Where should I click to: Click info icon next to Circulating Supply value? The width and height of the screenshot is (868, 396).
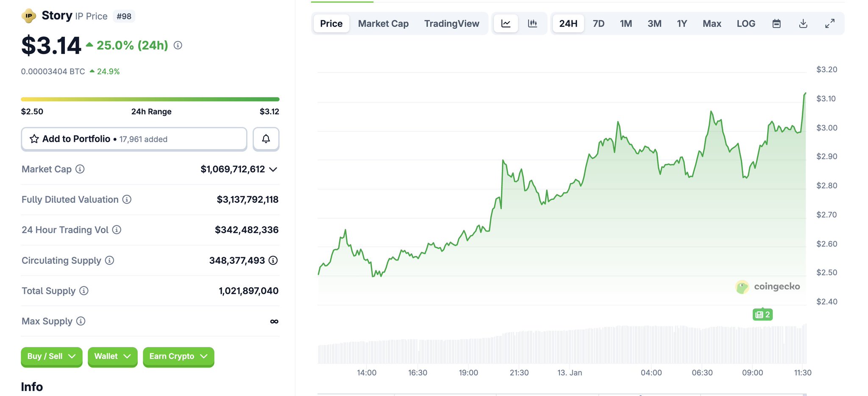tap(273, 260)
